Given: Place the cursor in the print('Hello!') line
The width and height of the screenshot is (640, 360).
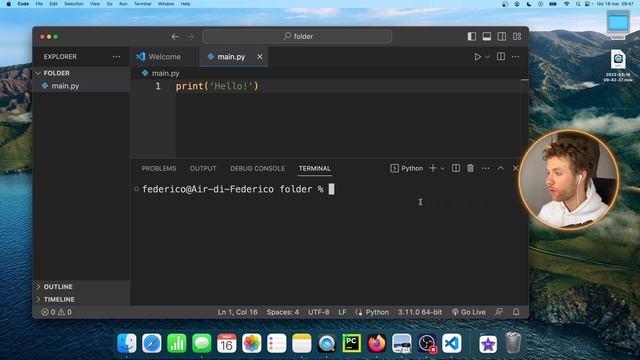Looking at the screenshot, I should click(217, 86).
